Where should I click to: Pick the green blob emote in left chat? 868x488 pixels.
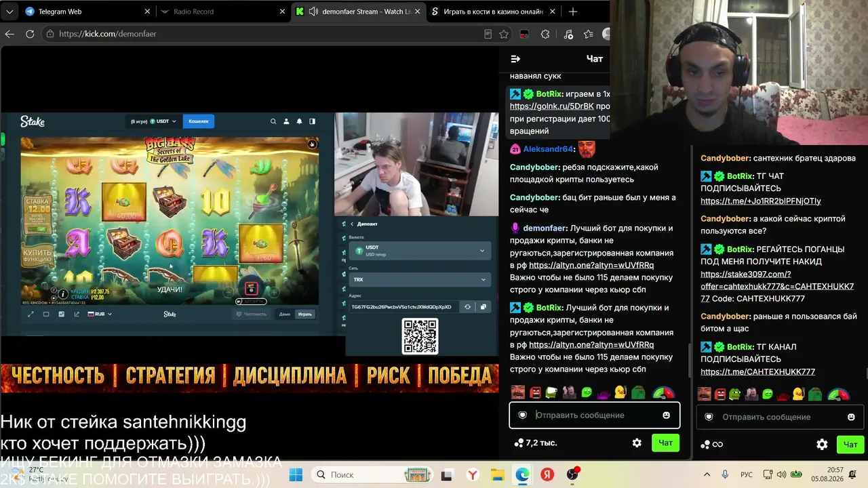pos(587,393)
